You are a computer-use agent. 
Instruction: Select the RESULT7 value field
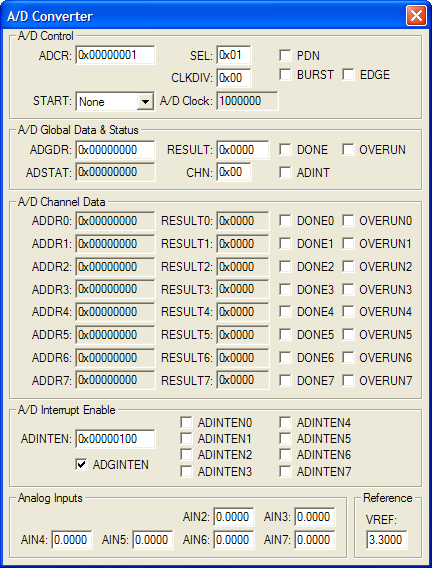243,380
